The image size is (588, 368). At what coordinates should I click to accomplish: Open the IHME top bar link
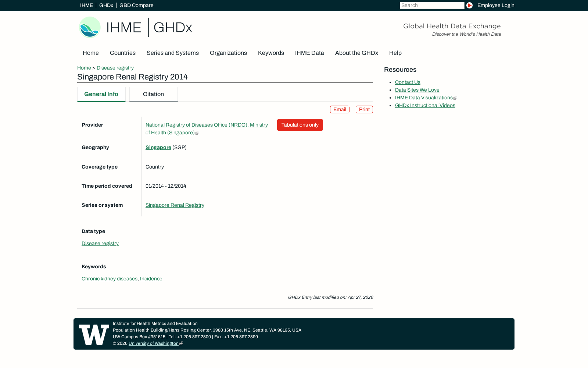coord(86,6)
